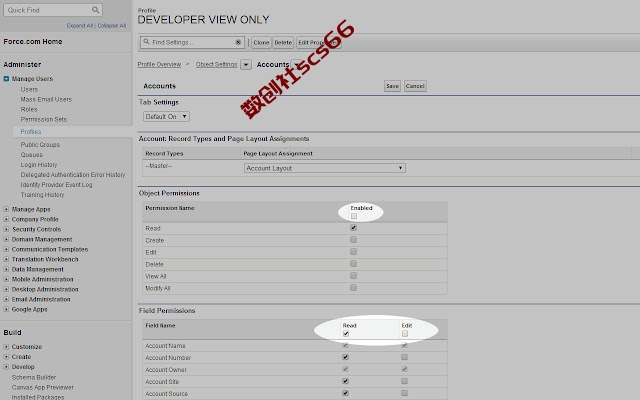
Task: Expand the Domain Management section
Action: [x=6, y=239]
